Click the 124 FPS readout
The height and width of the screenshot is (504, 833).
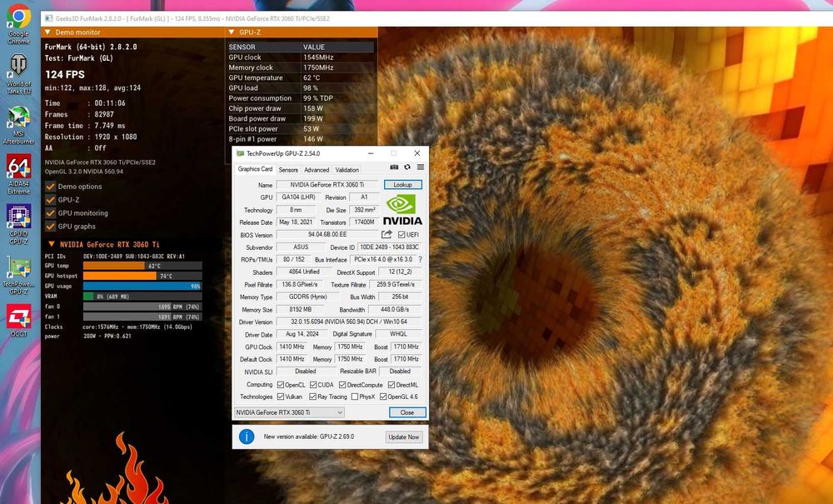coord(65,74)
